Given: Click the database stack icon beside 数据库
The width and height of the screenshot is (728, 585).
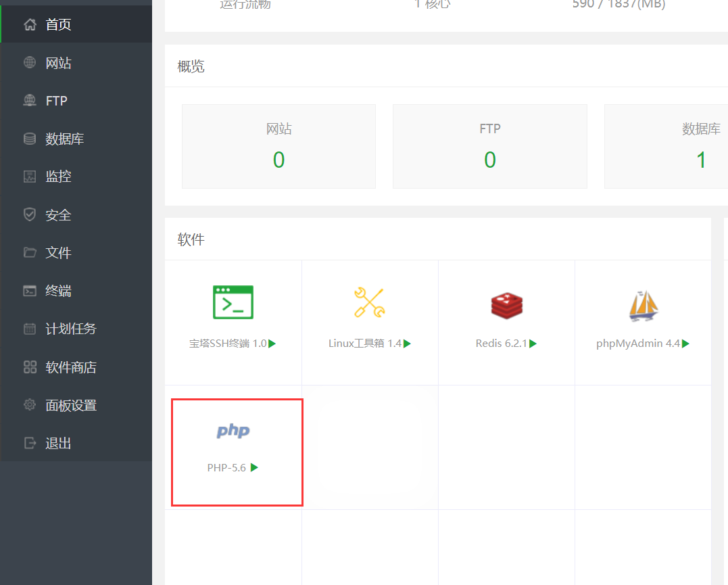Looking at the screenshot, I should point(30,139).
